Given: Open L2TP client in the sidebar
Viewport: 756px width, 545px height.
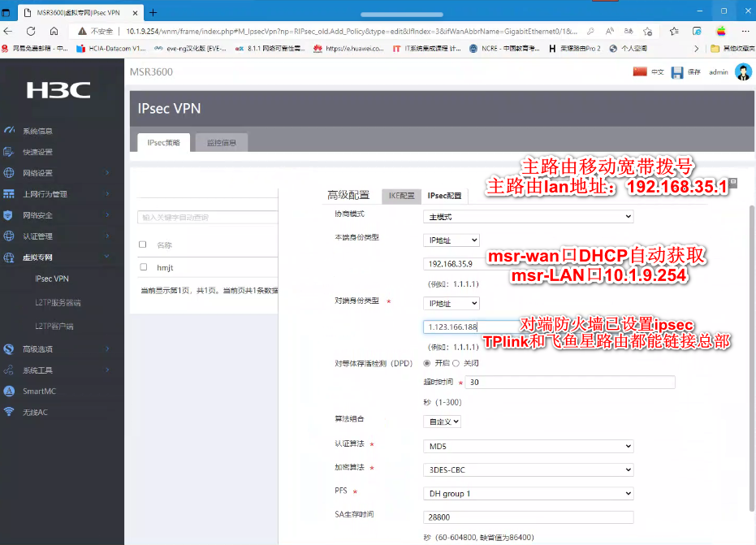Looking at the screenshot, I should coord(54,326).
